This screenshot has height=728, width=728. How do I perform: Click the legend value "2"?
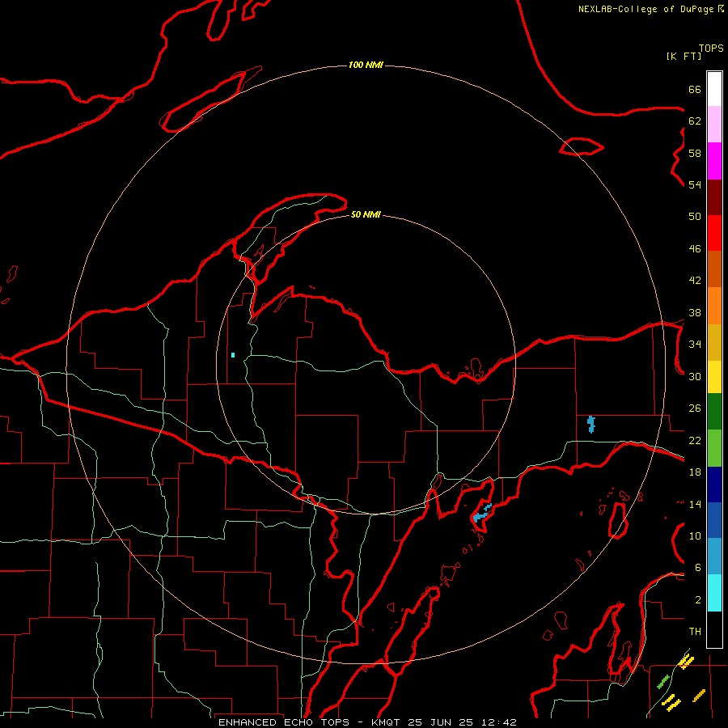click(697, 600)
